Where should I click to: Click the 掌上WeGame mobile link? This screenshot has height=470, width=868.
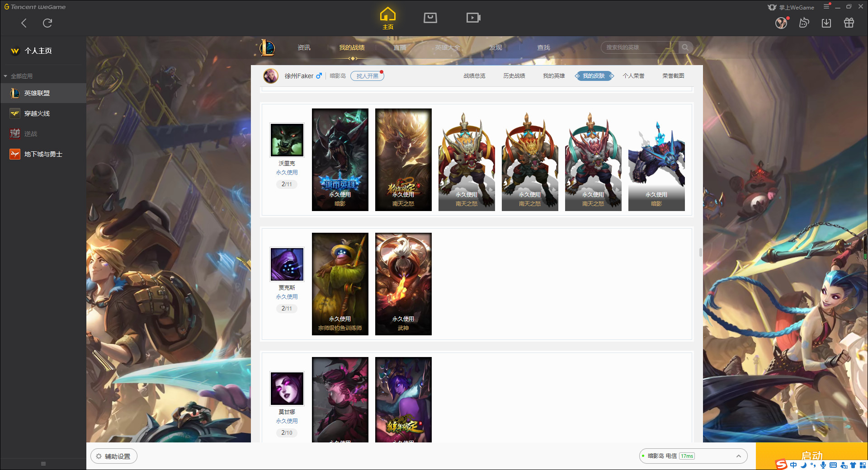point(791,7)
